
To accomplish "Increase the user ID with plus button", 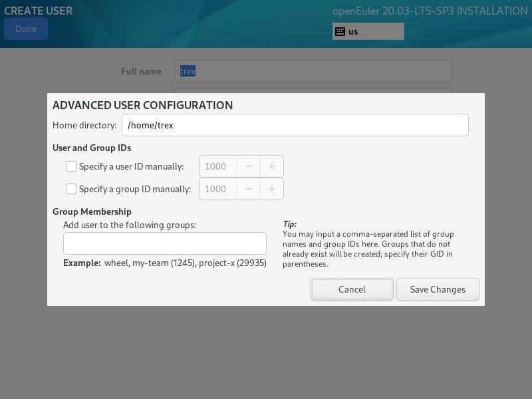I will pyautogui.click(x=272, y=166).
